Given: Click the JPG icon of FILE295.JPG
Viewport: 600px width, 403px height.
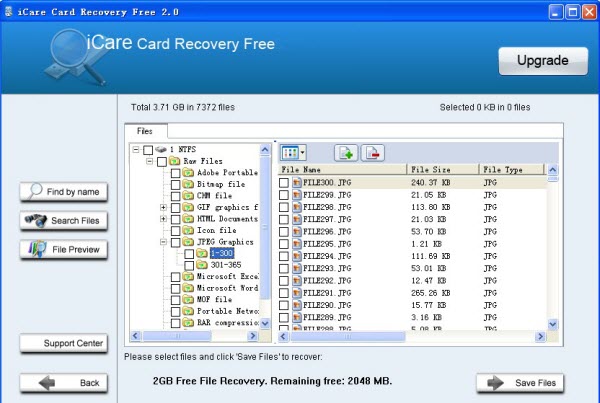Looking at the screenshot, I should (297, 244).
